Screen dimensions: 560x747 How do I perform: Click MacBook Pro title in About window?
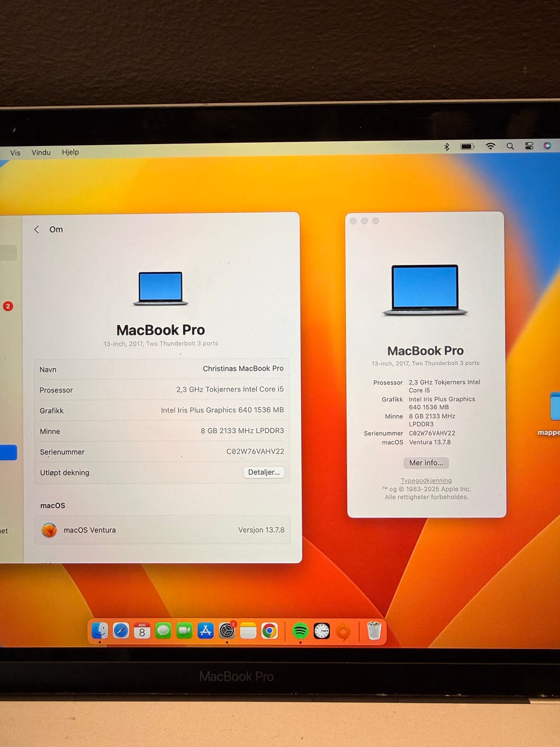[x=425, y=351]
